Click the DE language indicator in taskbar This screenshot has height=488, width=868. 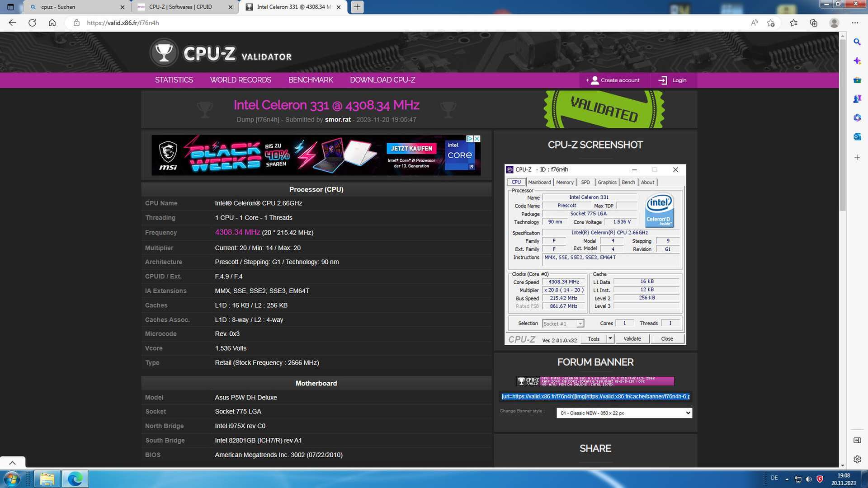[774, 478]
